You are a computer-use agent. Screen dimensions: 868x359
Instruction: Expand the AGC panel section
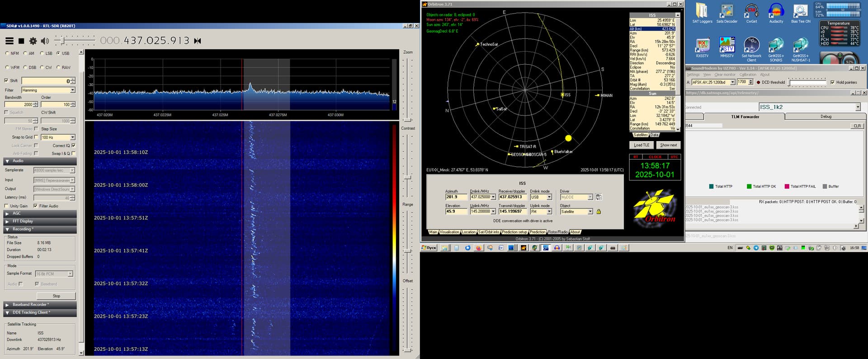pyautogui.click(x=40, y=213)
